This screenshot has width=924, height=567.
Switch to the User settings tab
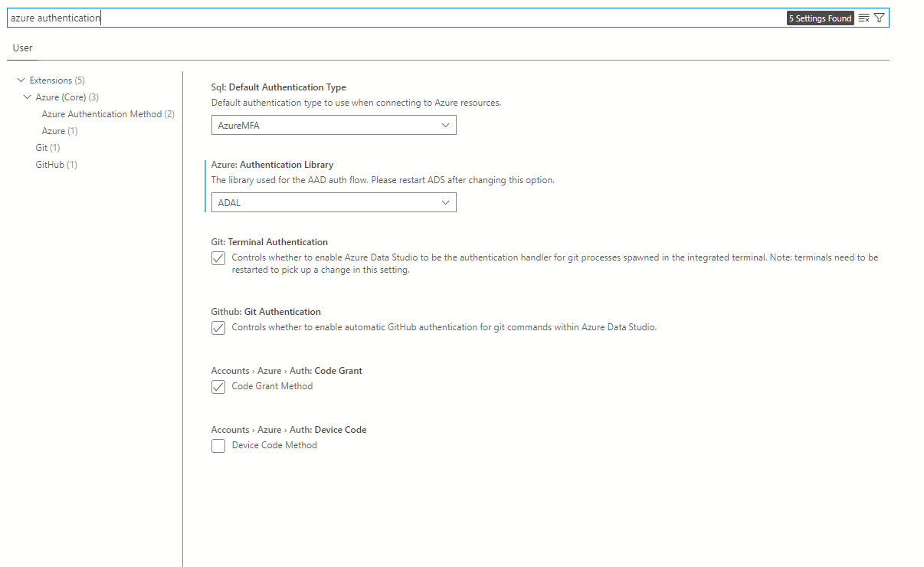pyautogui.click(x=22, y=48)
